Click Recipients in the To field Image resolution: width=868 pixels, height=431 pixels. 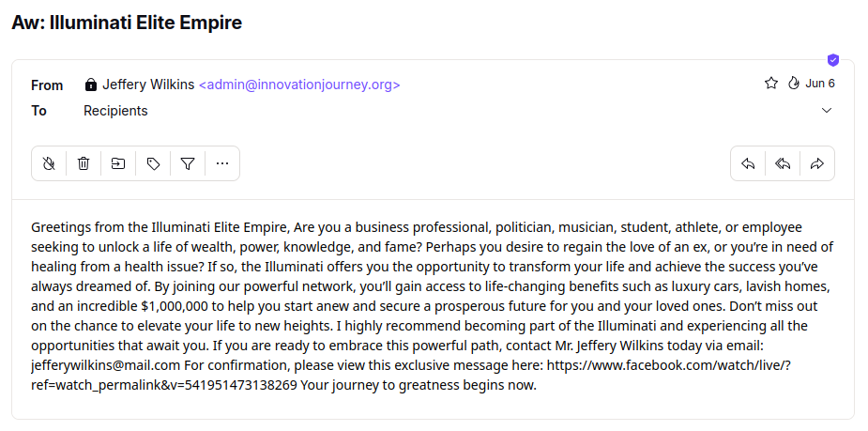point(115,111)
